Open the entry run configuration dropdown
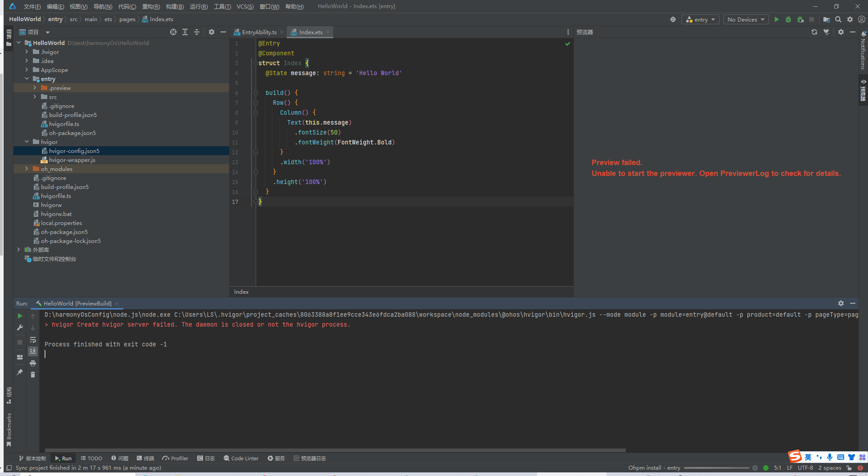This screenshot has width=868, height=476. pos(701,19)
